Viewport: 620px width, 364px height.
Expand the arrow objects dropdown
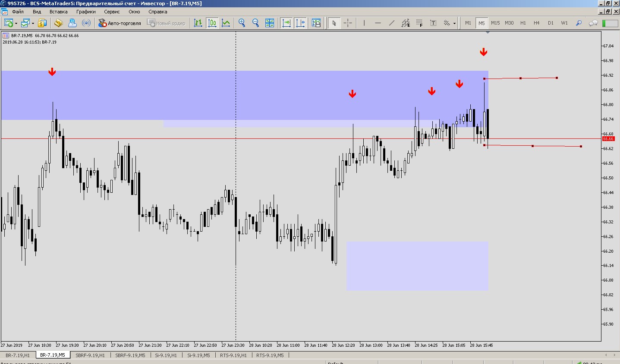coord(455,23)
